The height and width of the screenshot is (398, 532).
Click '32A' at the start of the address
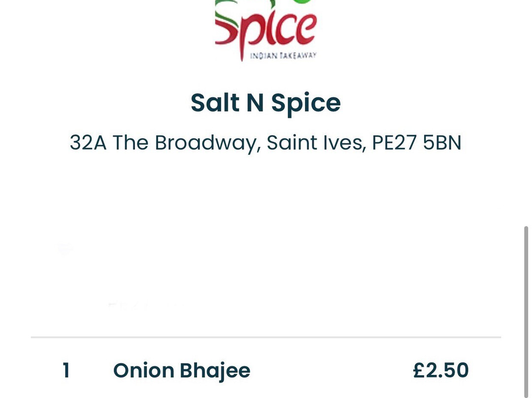[88, 142]
